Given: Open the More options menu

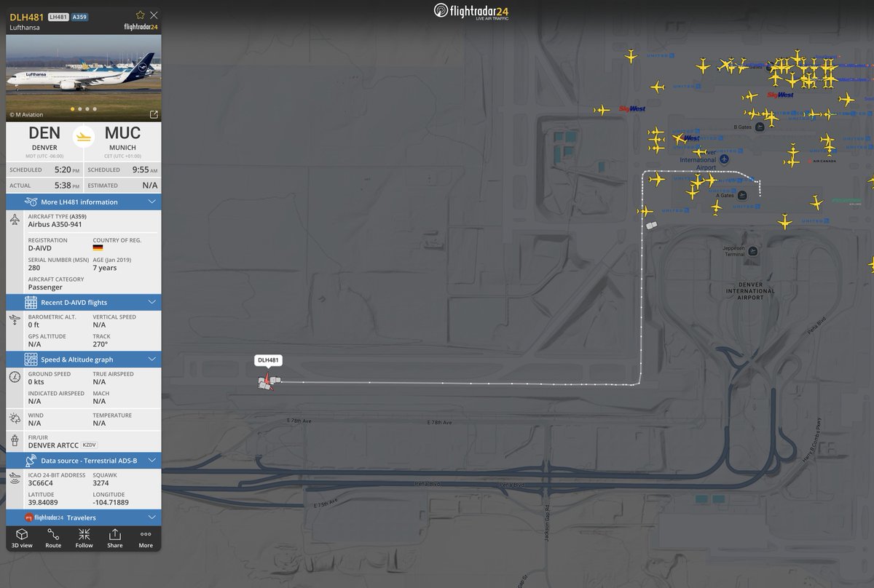Looking at the screenshot, I should point(145,539).
